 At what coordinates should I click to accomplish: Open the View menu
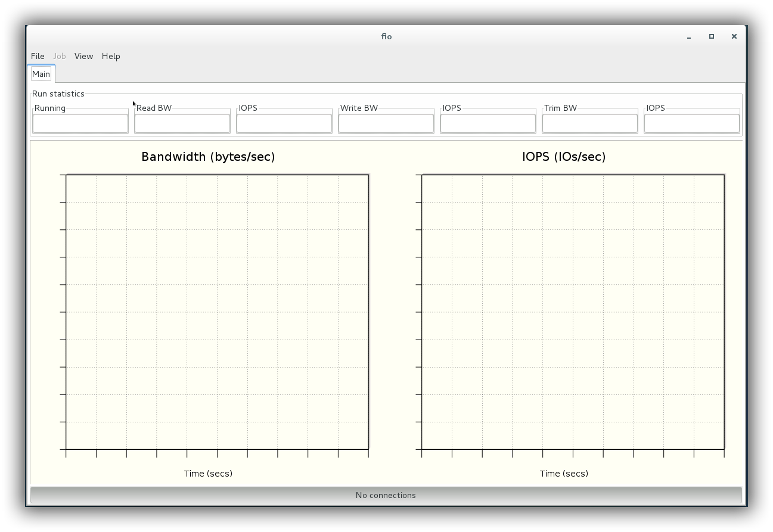point(83,56)
